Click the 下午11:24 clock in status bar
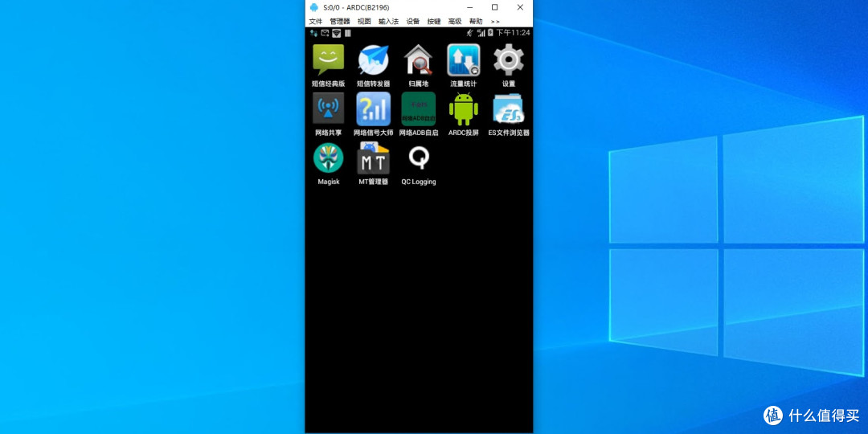The height and width of the screenshot is (434, 868). [513, 33]
